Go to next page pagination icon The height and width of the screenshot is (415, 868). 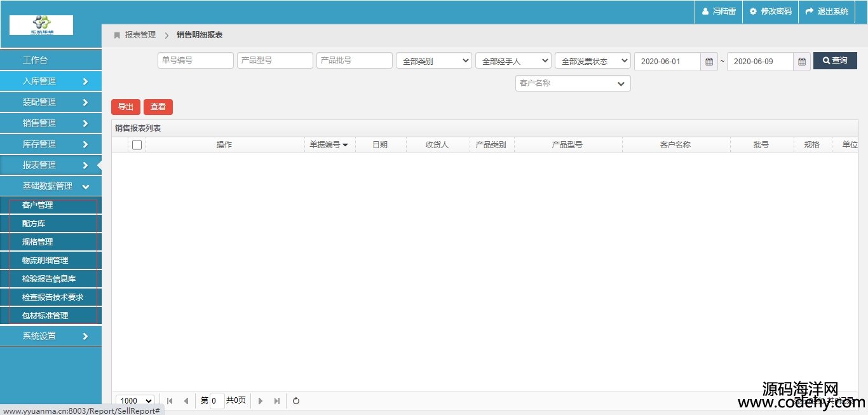pos(261,401)
